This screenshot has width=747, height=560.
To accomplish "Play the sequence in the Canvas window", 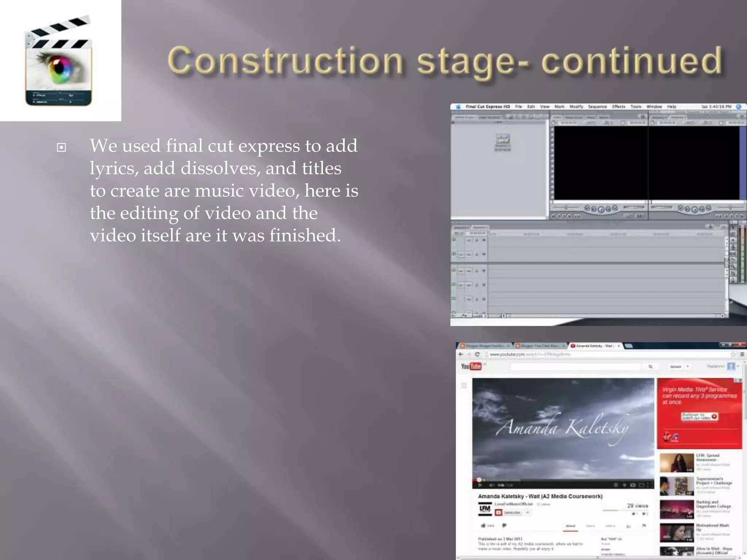I will click(x=694, y=209).
